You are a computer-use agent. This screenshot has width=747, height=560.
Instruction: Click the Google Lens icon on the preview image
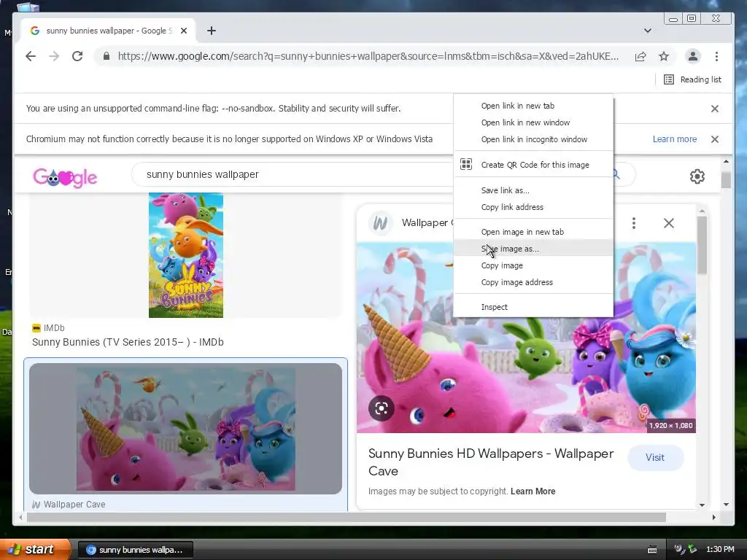[381, 408]
